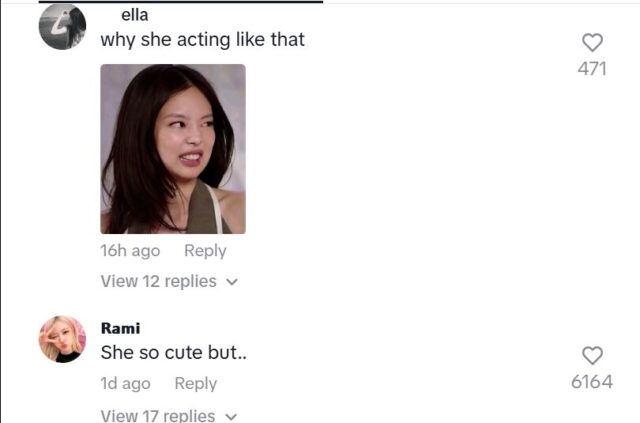Open the image attached to ella's comment

(173, 149)
